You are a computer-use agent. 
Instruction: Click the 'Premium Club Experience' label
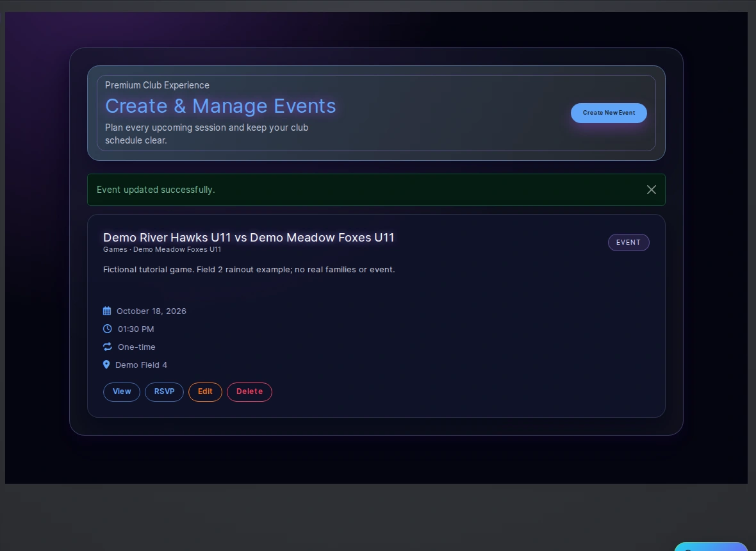[x=157, y=85]
